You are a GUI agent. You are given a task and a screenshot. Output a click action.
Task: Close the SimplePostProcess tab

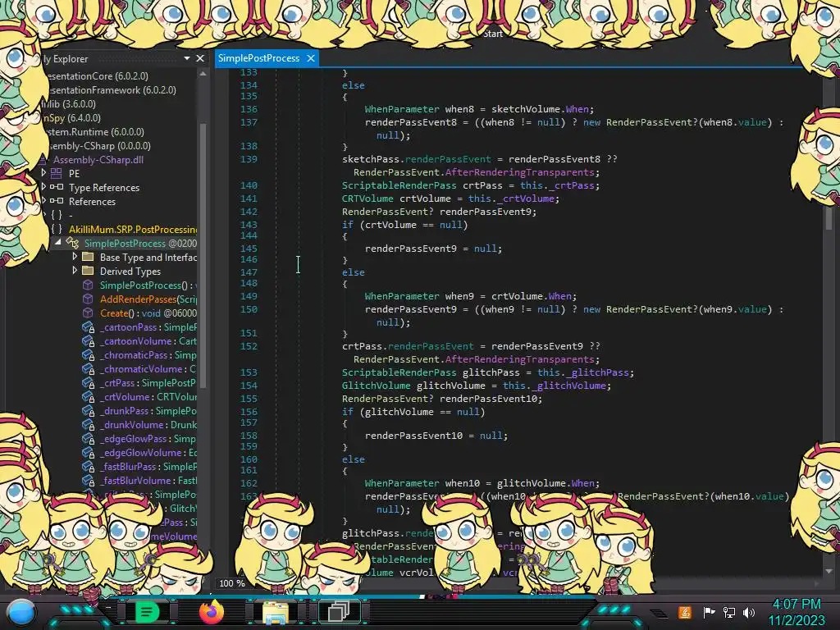(311, 58)
